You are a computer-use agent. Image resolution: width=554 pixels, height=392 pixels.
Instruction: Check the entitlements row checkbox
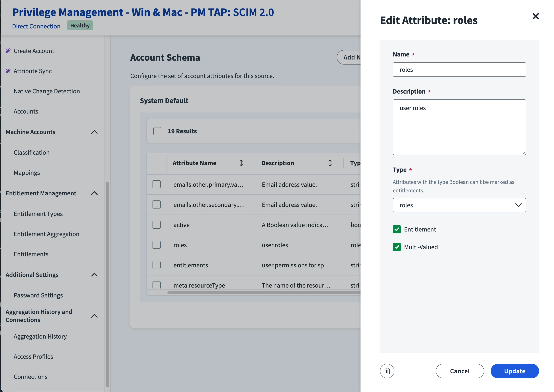point(157,265)
